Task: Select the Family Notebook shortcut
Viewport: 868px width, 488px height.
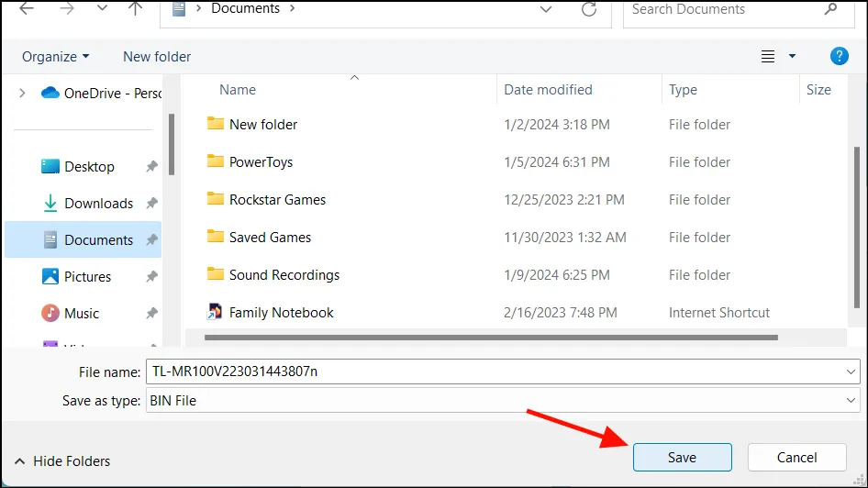Action: coord(281,313)
